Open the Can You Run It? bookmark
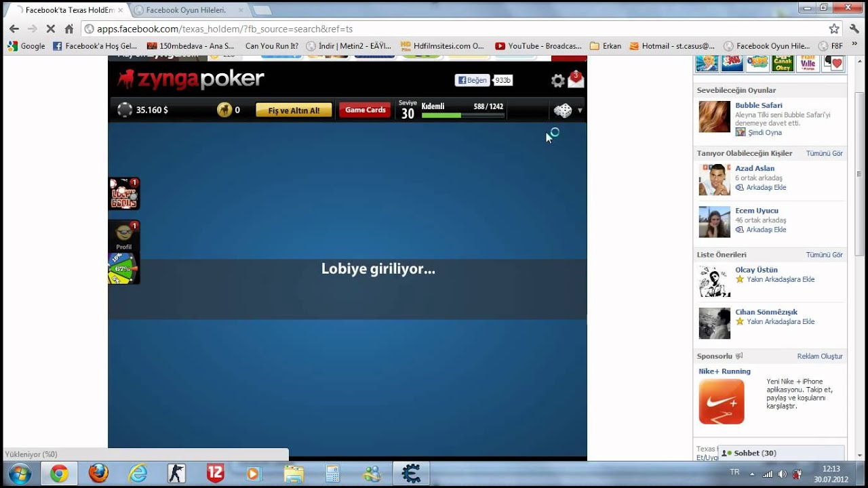This screenshot has height=488, width=868. click(x=271, y=46)
